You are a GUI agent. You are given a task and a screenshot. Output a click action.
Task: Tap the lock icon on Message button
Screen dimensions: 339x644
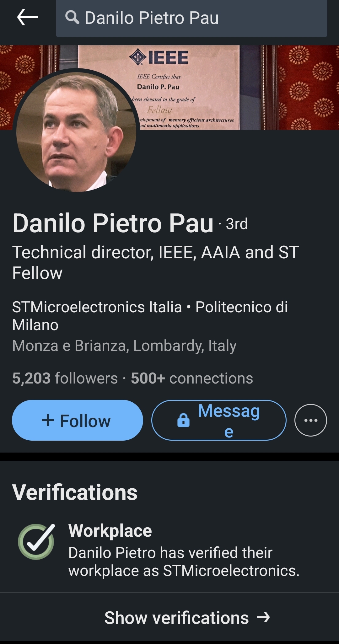pos(184,420)
